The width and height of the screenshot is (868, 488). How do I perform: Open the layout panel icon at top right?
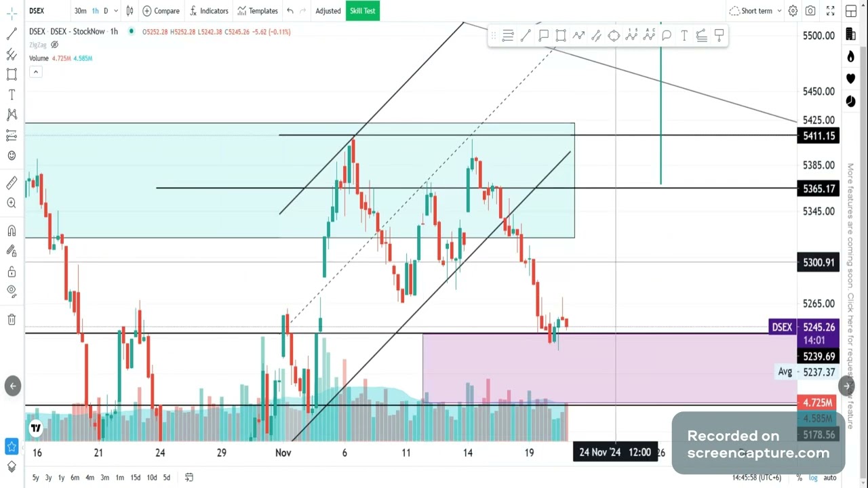click(x=851, y=12)
